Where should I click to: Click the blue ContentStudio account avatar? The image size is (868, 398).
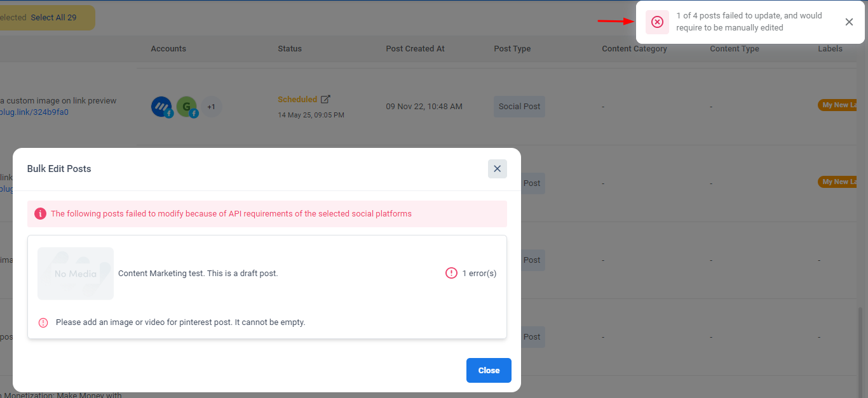click(162, 106)
